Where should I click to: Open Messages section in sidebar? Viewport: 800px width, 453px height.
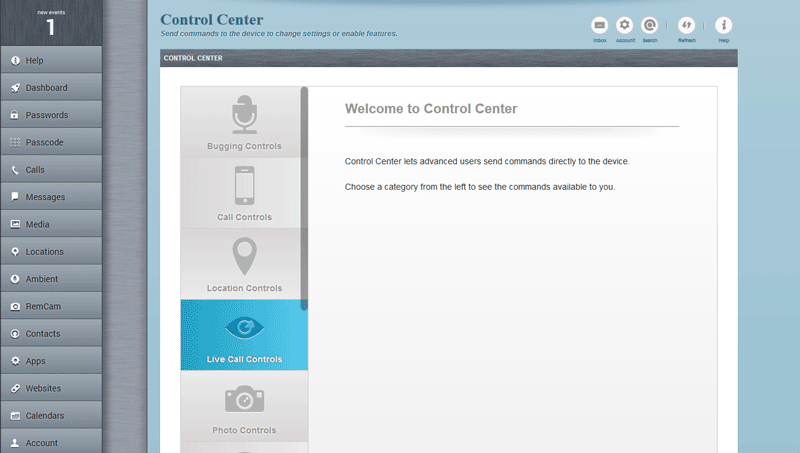point(51,197)
